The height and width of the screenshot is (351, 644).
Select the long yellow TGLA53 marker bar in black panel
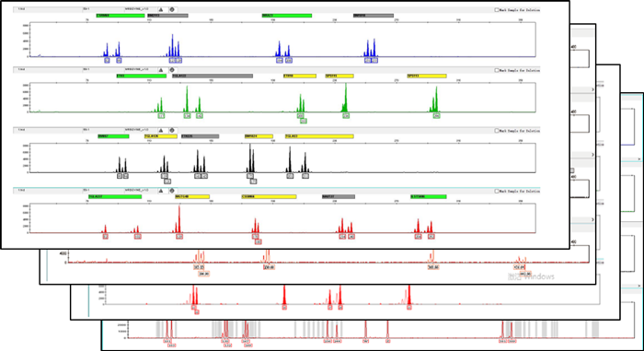(x=319, y=136)
